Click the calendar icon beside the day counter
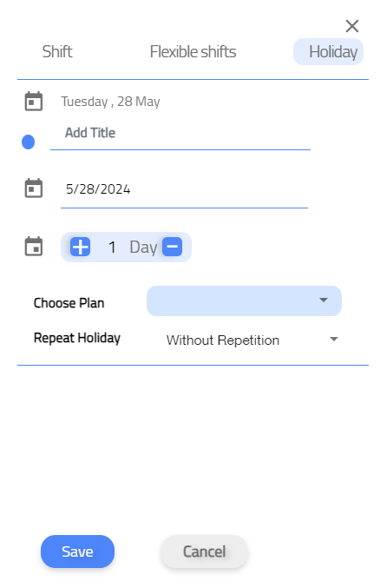Screen dimensions: 380x588 click(34, 247)
